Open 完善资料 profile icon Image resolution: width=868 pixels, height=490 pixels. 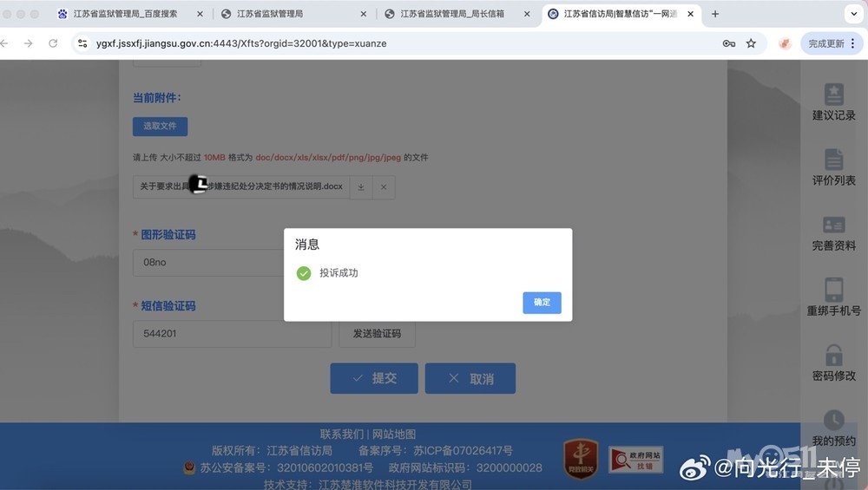833,225
